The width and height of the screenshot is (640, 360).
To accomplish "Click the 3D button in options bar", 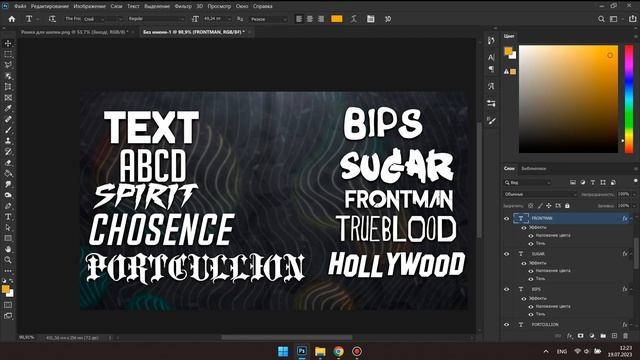I will (387, 19).
